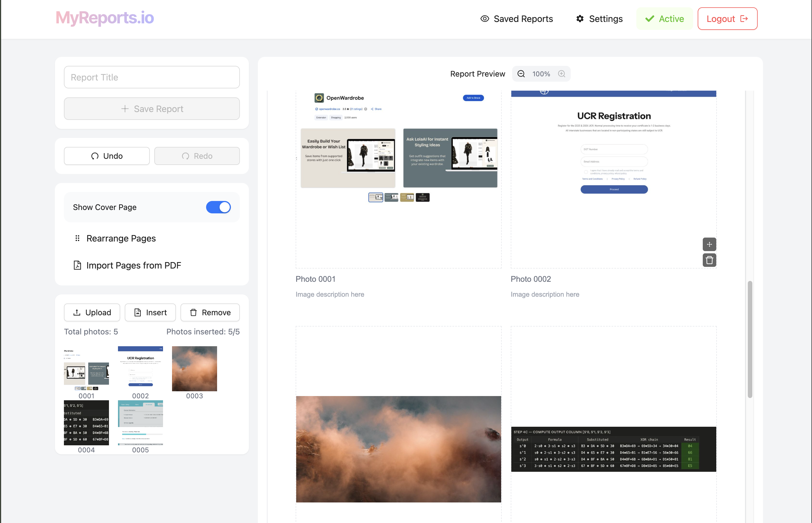
Task: Click the Active status badge
Action: (664, 19)
